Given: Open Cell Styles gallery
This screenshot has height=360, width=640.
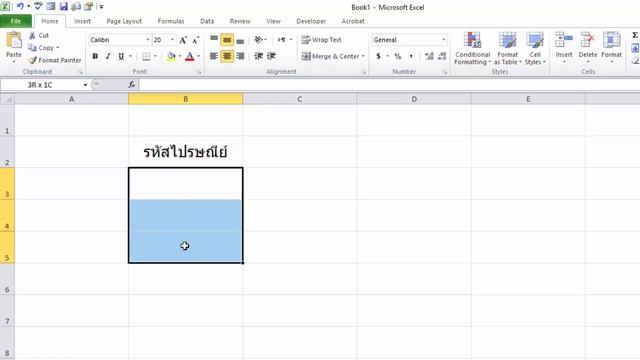Looking at the screenshot, I should (x=535, y=48).
